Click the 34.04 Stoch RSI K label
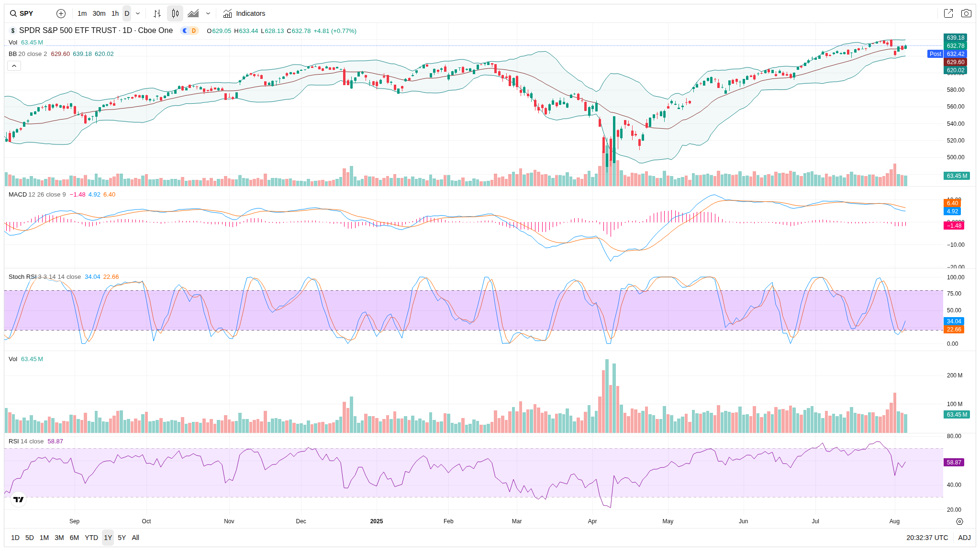This screenshot has height=551, width=980. tap(954, 321)
